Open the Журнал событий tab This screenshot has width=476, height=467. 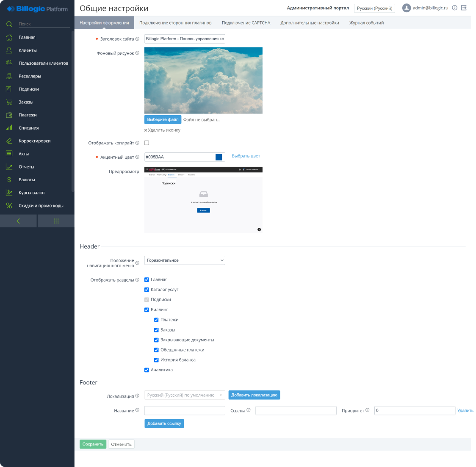pos(366,22)
